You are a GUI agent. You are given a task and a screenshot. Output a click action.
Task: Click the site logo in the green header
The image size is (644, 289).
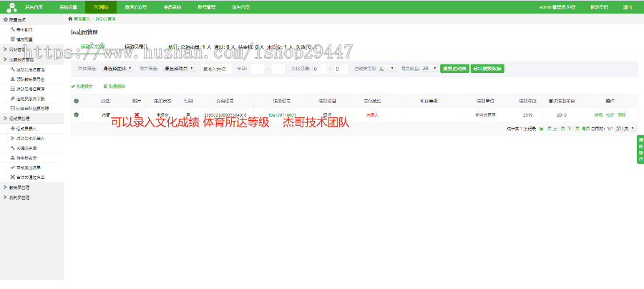[11, 7]
